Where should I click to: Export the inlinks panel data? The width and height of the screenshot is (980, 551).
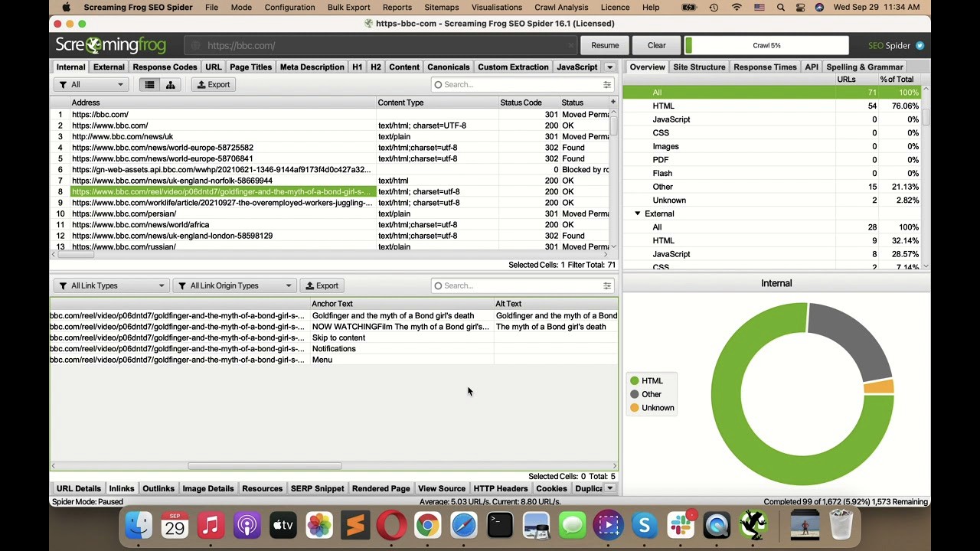click(322, 285)
